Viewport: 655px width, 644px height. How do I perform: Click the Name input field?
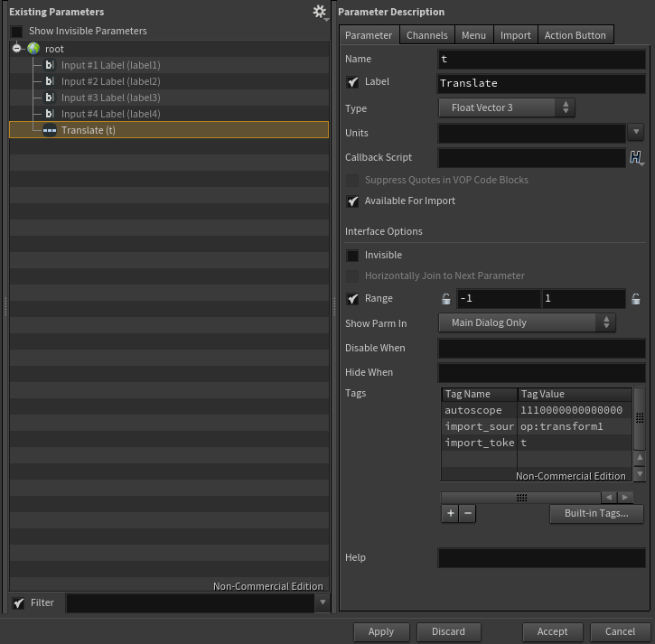(x=541, y=59)
